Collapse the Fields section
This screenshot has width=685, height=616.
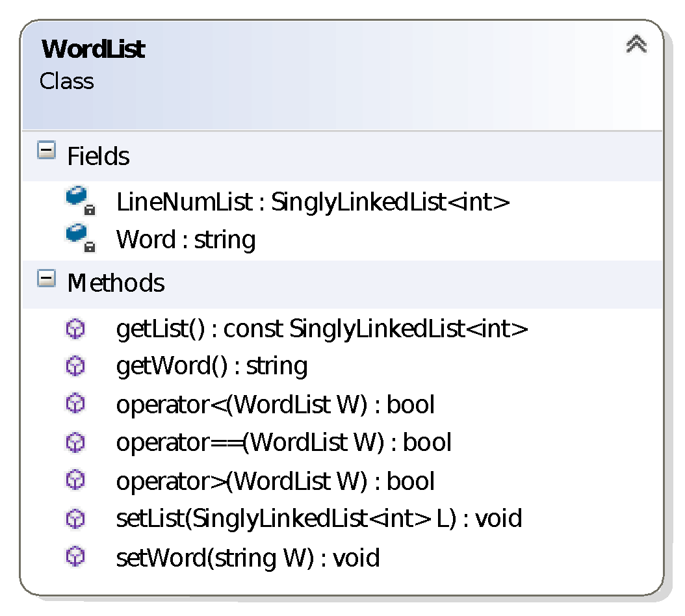point(46,152)
